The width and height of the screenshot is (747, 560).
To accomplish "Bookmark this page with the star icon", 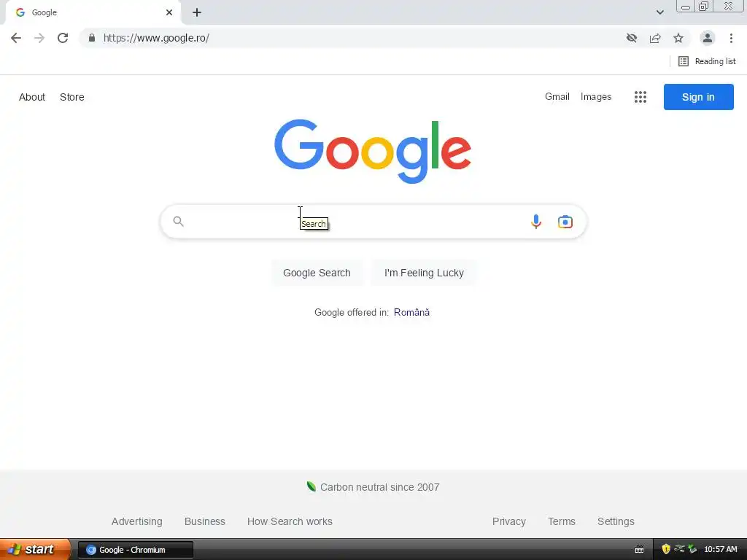I will (678, 38).
